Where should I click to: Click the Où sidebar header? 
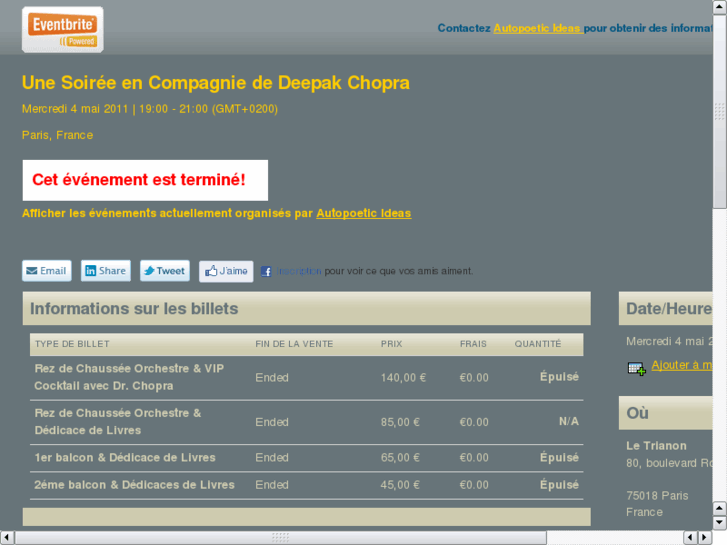[666, 413]
